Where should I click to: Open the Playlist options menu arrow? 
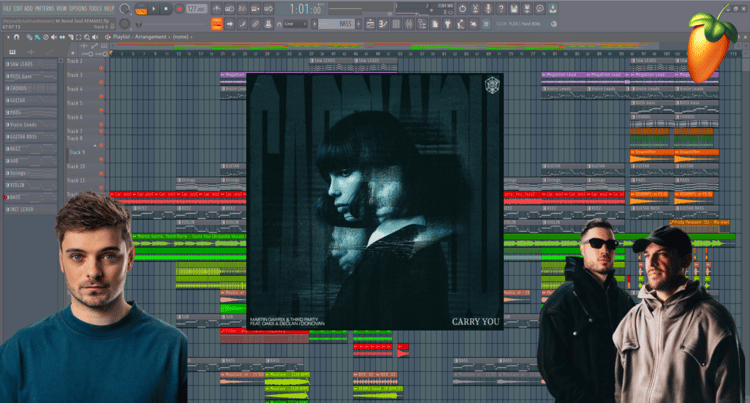8,37
